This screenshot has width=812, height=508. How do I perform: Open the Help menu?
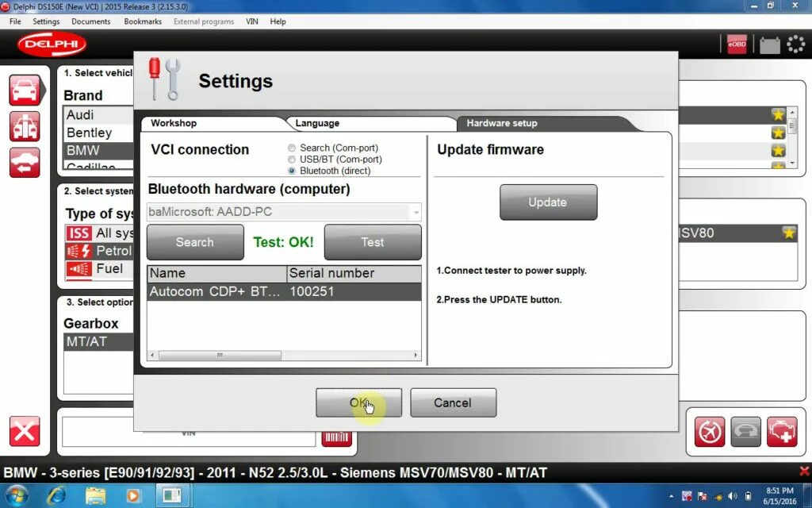278,21
